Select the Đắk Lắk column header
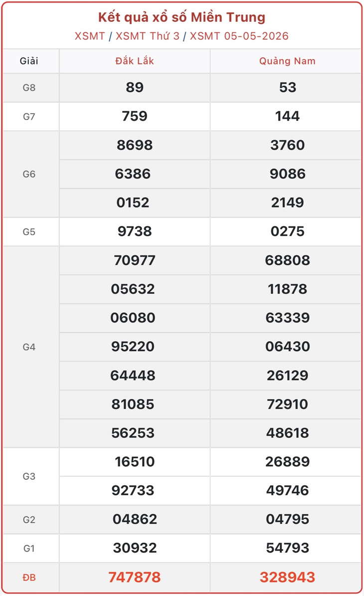The image size is (364, 596). tap(135, 61)
